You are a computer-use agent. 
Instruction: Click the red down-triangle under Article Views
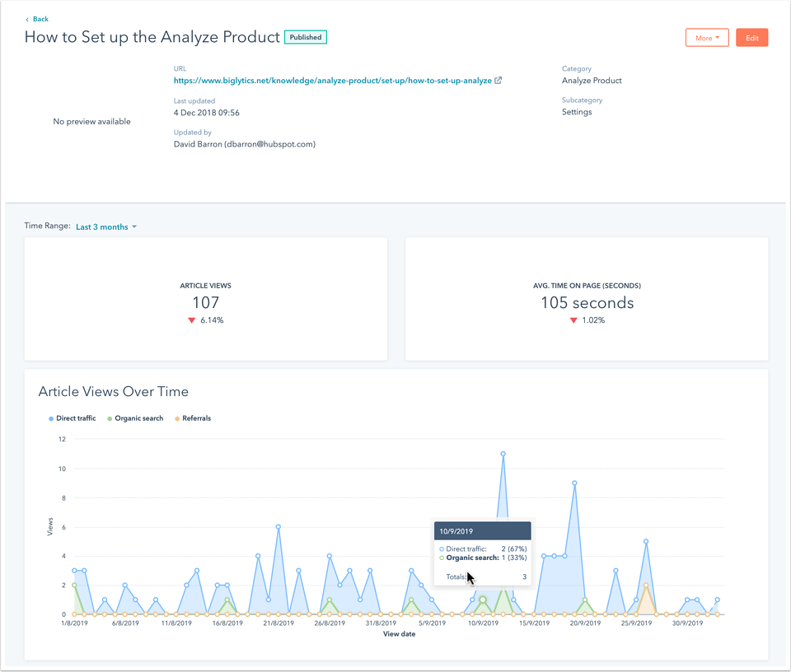(192, 320)
